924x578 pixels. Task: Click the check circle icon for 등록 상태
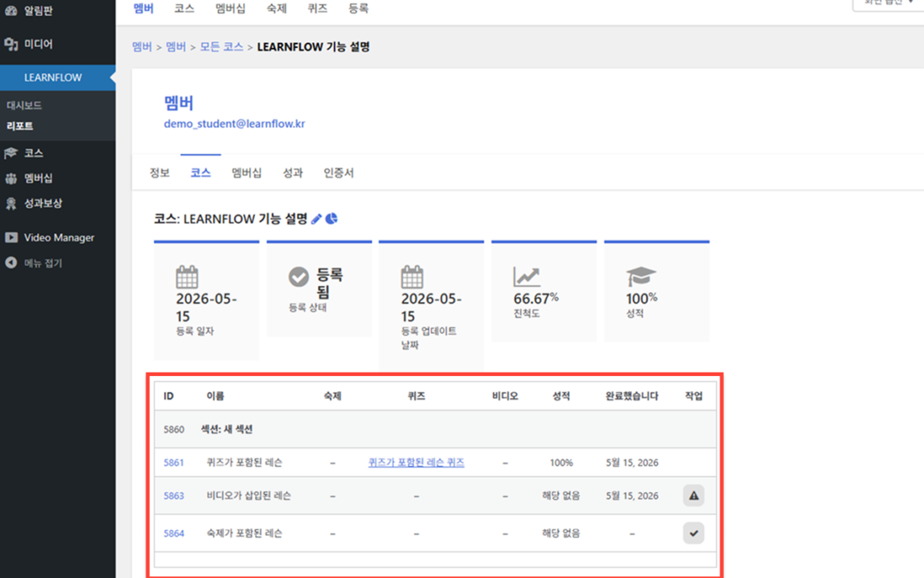tap(299, 277)
